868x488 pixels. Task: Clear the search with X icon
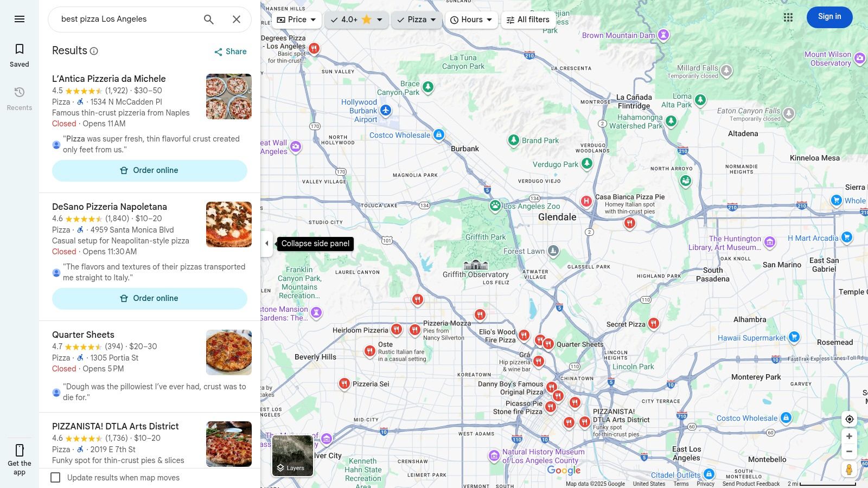(x=237, y=20)
